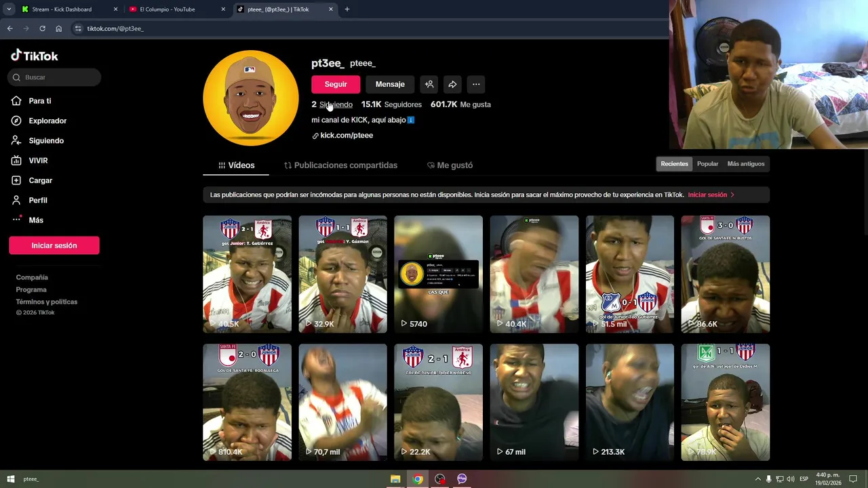
Task: Open the video with 86.6K views
Action: click(x=725, y=274)
